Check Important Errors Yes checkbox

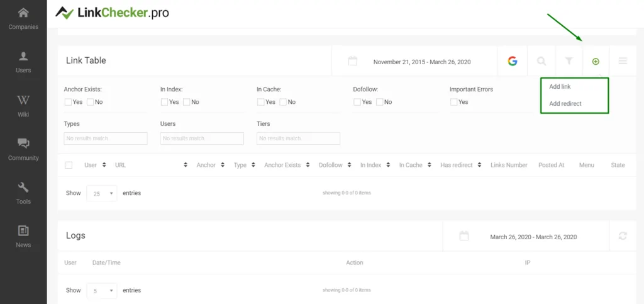click(454, 102)
